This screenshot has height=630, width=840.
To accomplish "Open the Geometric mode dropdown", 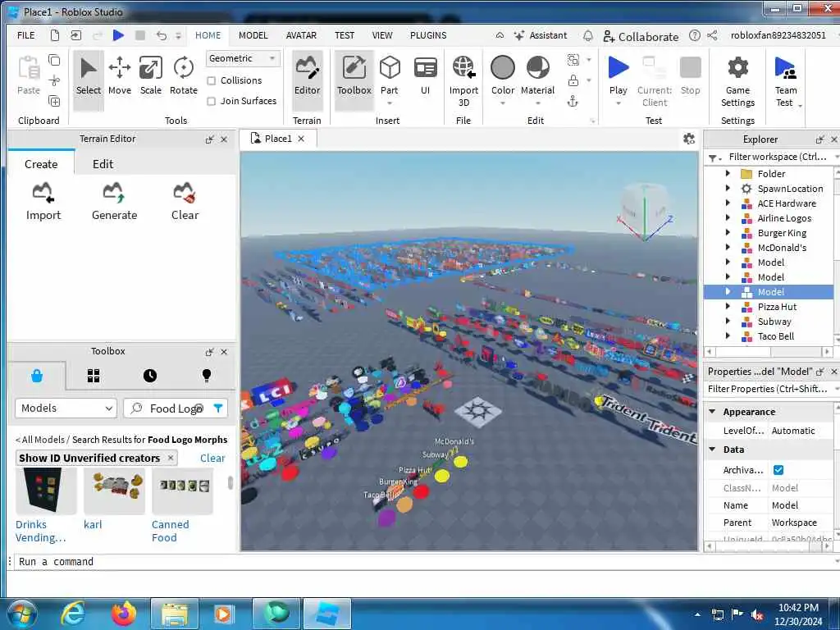I will 243,58.
